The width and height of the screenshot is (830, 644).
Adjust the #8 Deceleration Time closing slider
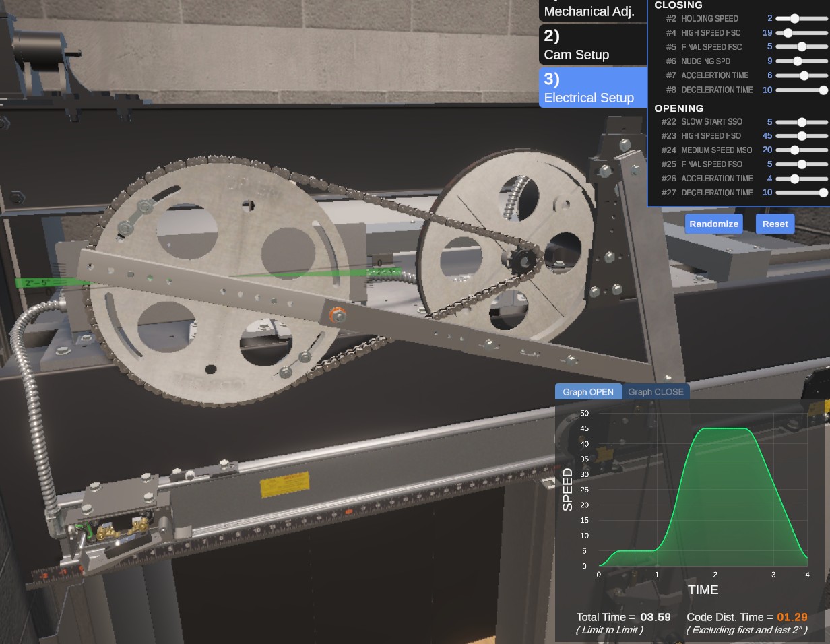[801, 90]
